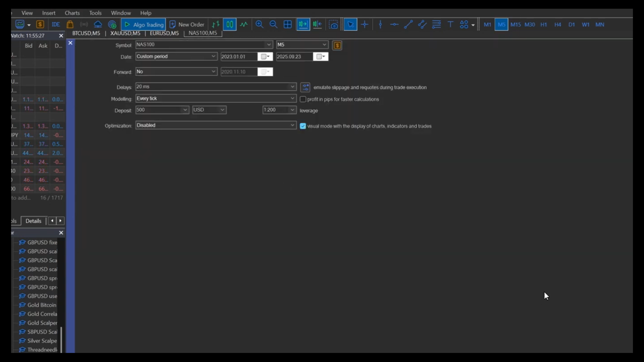Select the M15 timeframe
Screen dimensions: 644x362
516,24
